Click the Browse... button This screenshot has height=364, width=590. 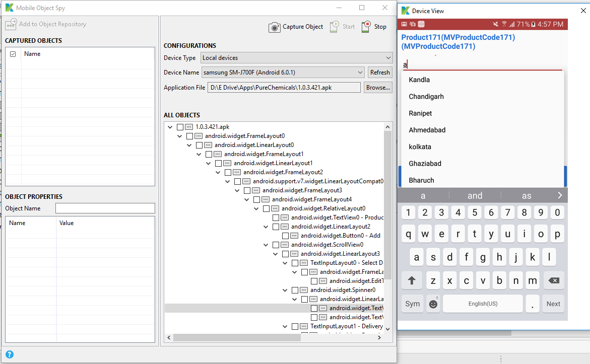tap(377, 88)
